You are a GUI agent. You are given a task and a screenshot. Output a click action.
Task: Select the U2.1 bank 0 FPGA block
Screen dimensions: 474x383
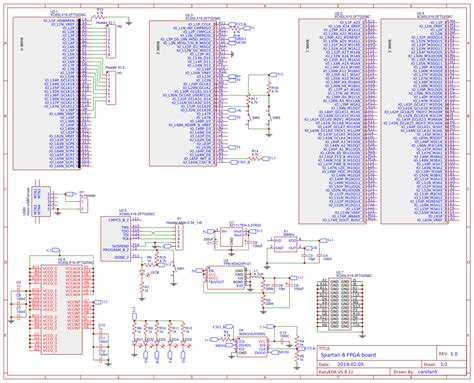(x=47, y=93)
